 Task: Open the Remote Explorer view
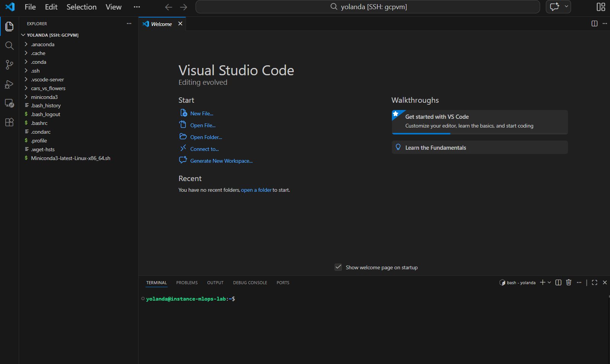click(x=9, y=103)
